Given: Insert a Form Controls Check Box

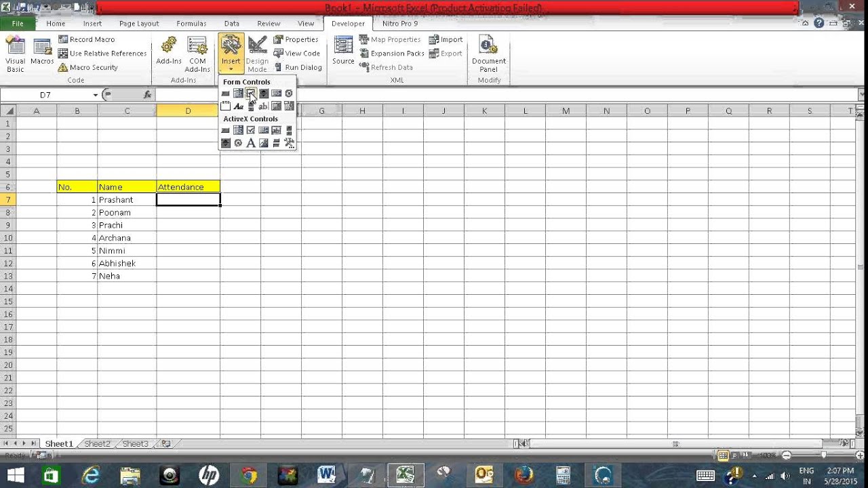Looking at the screenshot, I should [x=251, y=94].
